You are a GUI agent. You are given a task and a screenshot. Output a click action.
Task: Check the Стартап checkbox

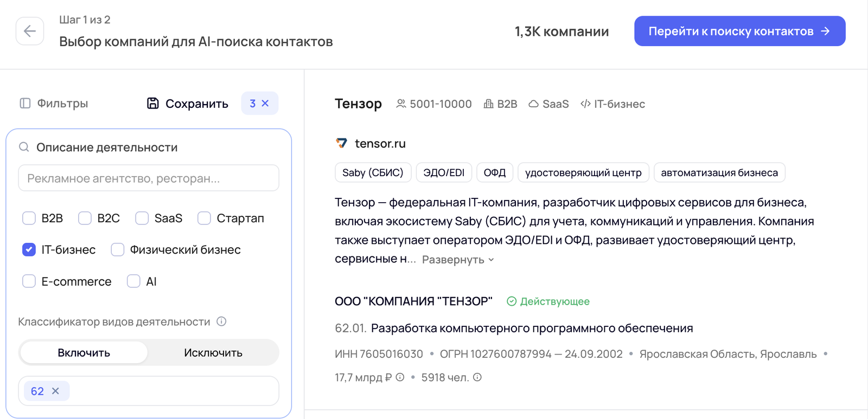(204, 218)
